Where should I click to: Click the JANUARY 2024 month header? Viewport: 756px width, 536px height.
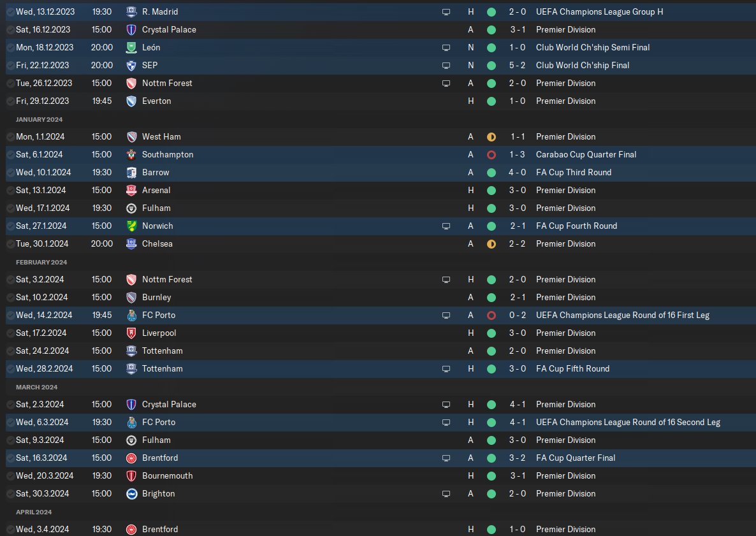[x=39, y=119]
